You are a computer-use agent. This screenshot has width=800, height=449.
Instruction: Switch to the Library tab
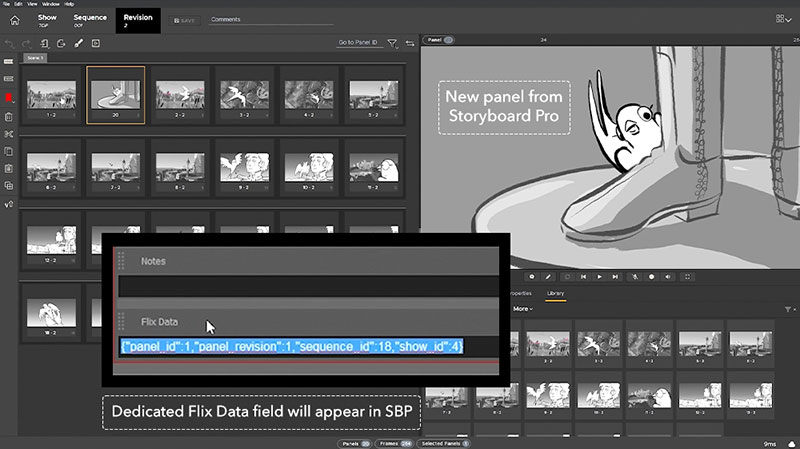[x=556, y=294]
